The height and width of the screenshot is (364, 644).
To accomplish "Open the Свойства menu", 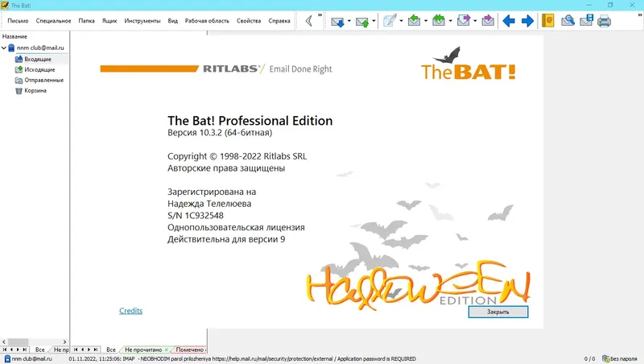I will (x=249, y=21).
